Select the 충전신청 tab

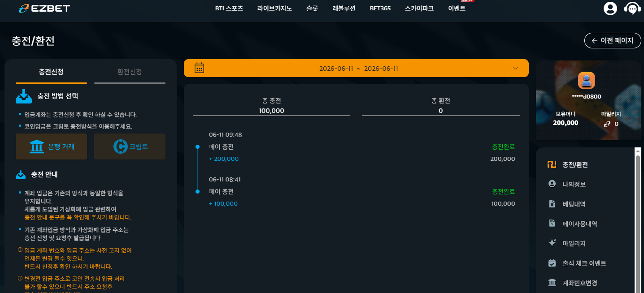(51, 72)
